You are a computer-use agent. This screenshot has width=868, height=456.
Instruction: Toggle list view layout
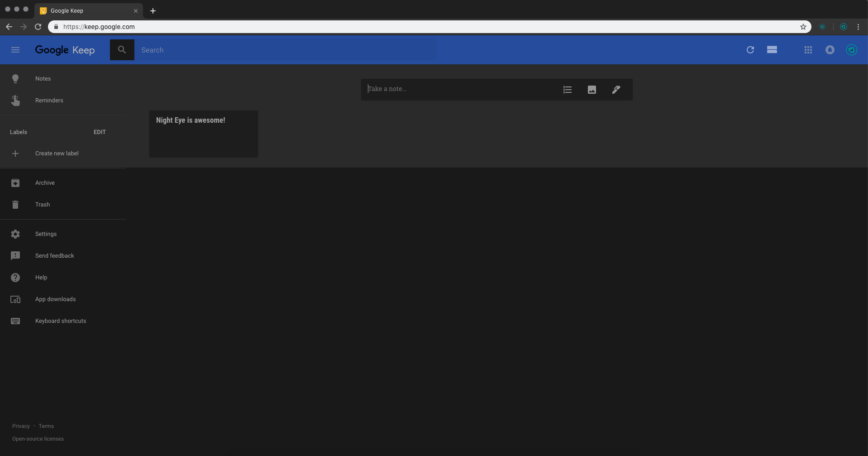pyautogui.click(x=772, y=50)
